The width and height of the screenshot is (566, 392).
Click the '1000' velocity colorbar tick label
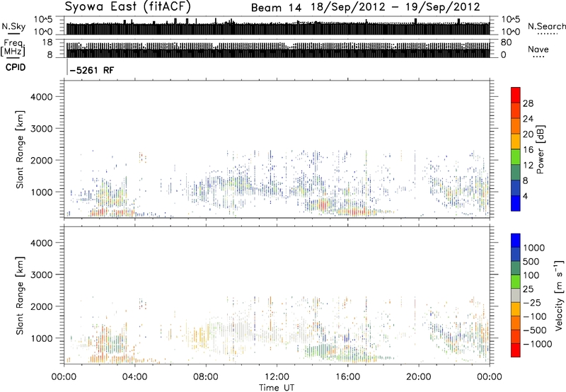534,248
